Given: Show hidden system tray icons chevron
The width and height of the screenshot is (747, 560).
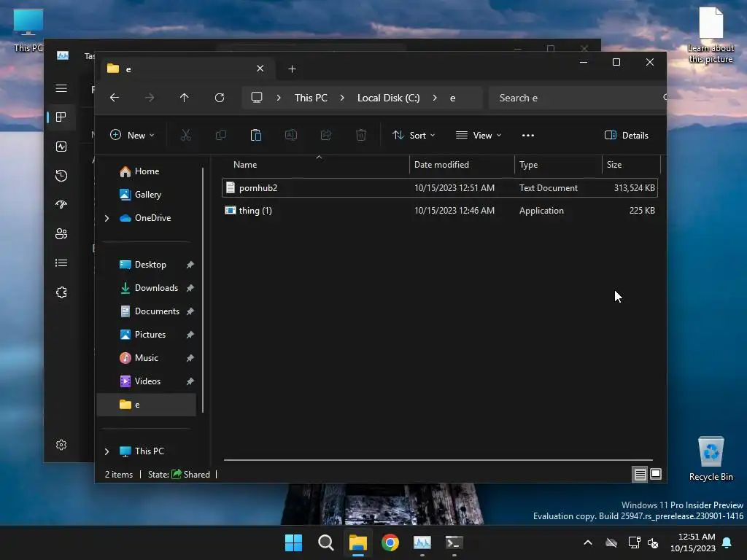Looking at the screenshot, I should coord(588,542).
